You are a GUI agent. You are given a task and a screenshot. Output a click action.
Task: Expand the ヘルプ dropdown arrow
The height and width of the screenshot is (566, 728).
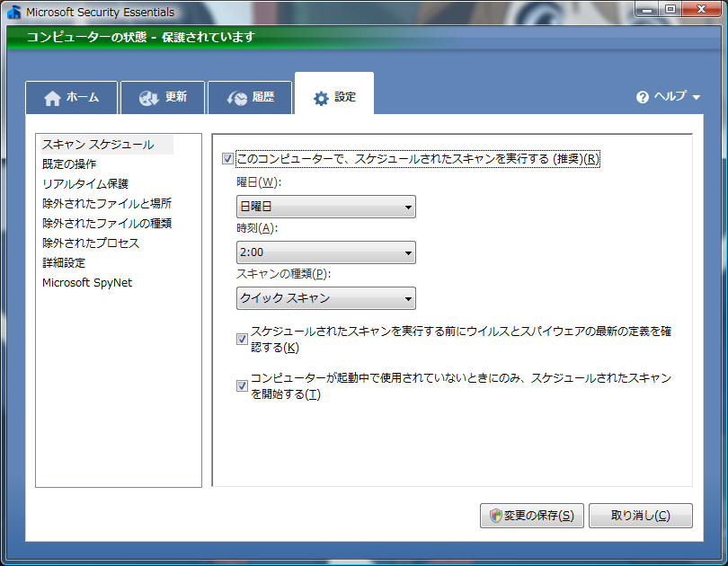[696, 97]
